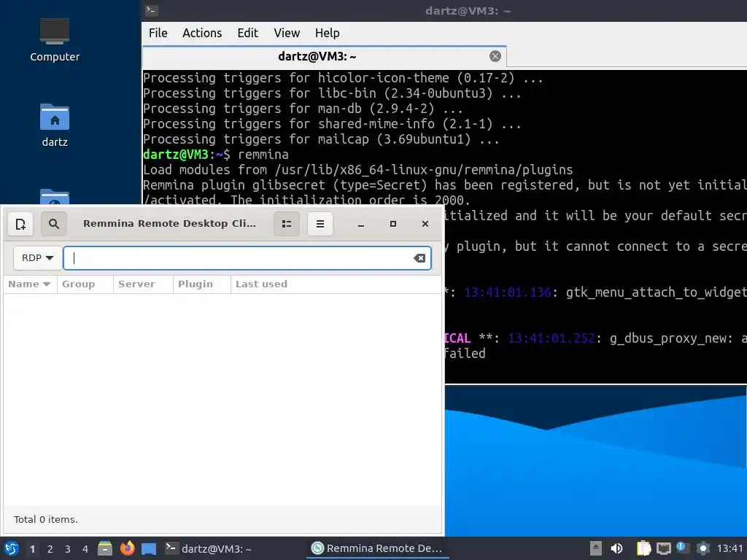Open the terminal View menu
This screenshot has width=747, height=560.
tap(287, 33)
